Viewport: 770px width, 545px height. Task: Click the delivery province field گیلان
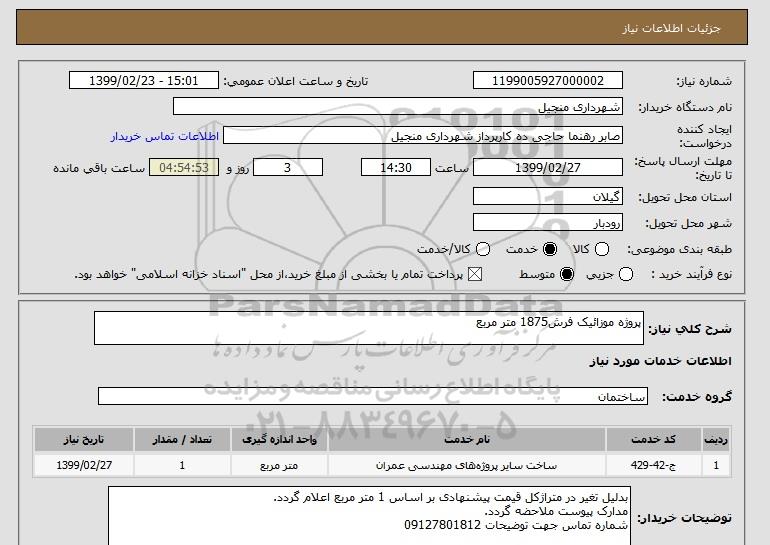548,196
